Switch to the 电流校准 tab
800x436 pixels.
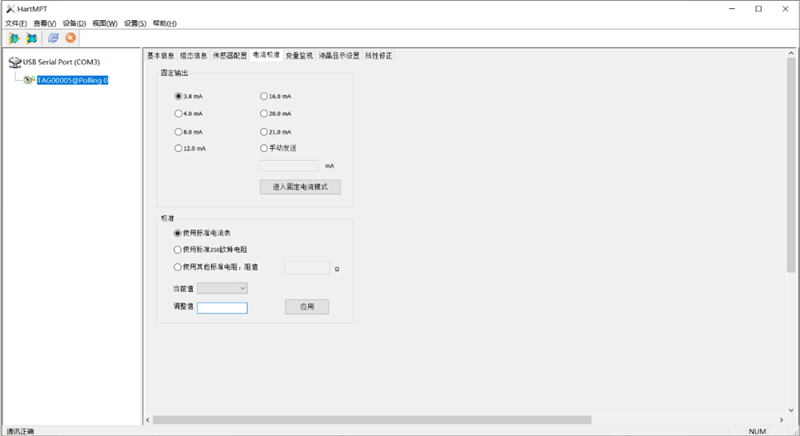[x=266, y=55]
